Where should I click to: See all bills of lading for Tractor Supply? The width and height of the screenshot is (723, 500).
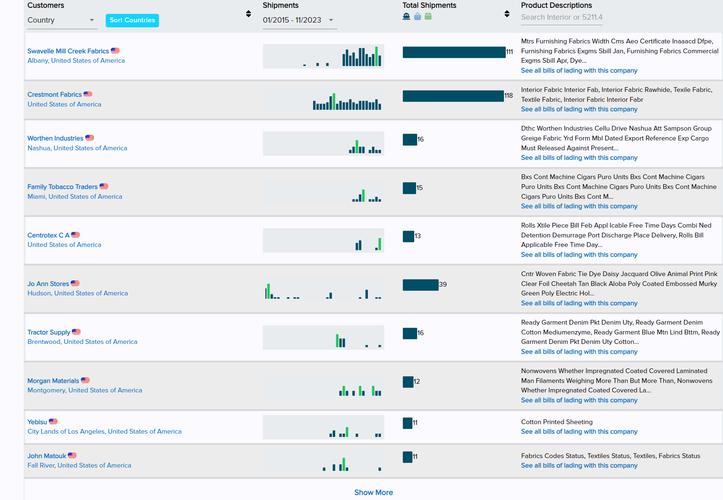pyautogui.click(x=579, y=351)
